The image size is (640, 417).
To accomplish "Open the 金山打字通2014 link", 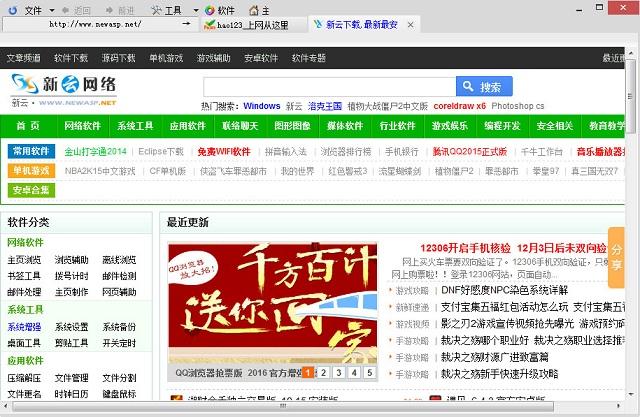I will click(96, 151).
